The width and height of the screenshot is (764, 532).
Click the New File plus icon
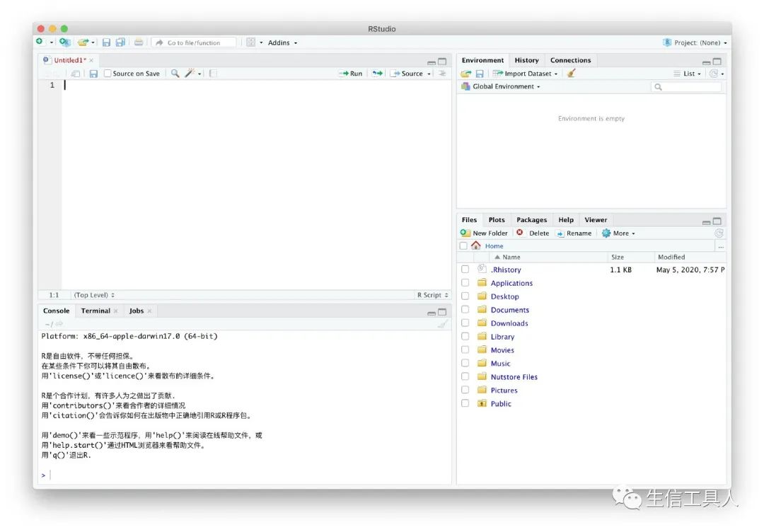click(40, 42)
